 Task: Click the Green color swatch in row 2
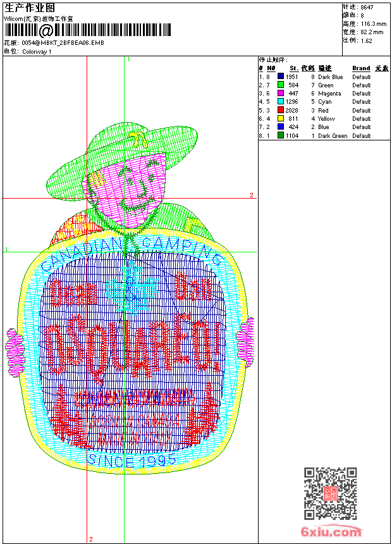(281, 85)
